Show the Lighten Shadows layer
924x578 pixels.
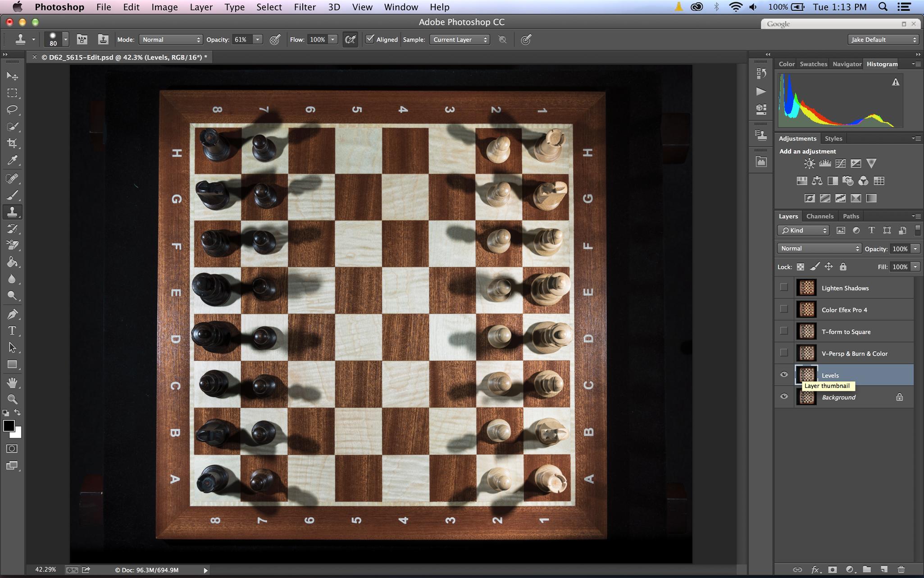pyautogui.click(x=784, y=287)
